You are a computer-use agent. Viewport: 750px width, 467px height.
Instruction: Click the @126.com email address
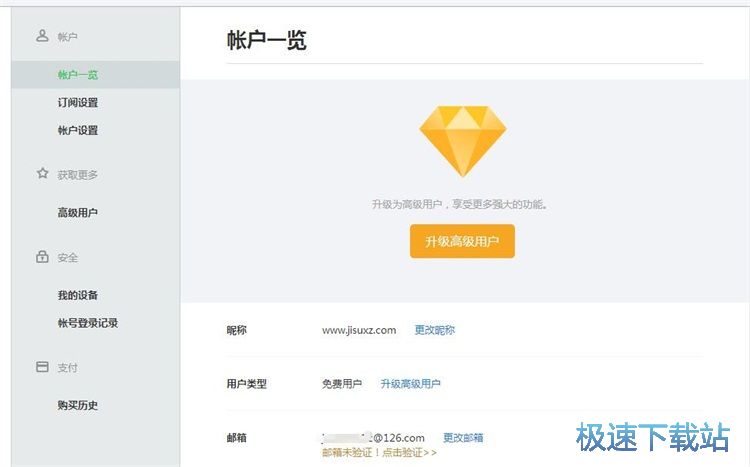[373, 438]
